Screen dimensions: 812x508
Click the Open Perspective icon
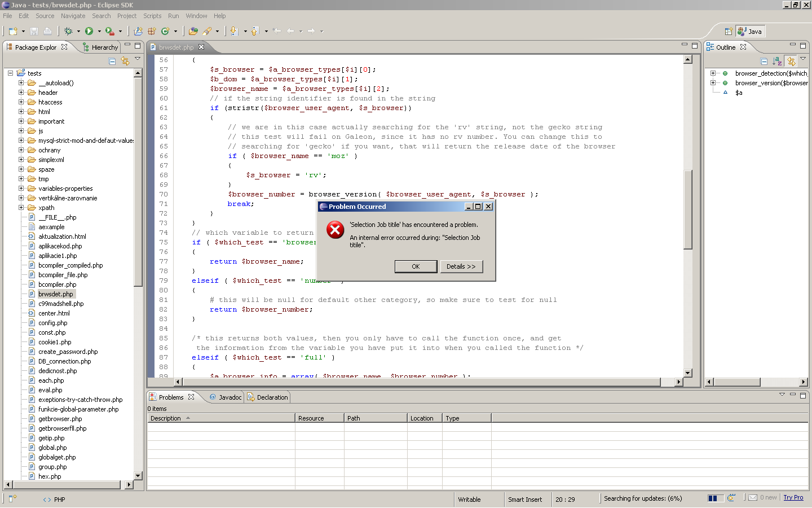[729, 32]
